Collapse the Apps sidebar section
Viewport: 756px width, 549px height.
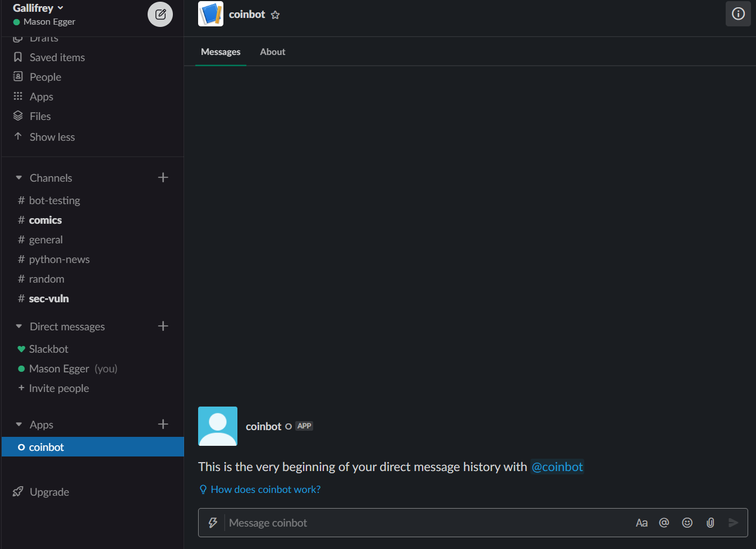pos(19,425)
